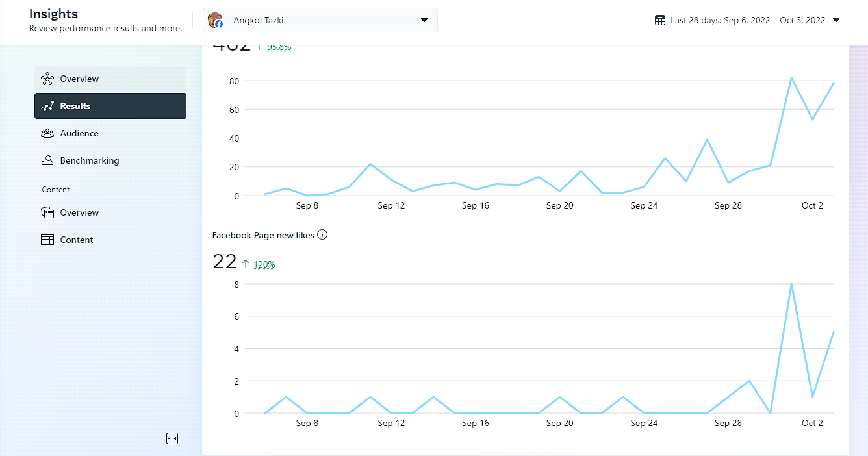Image resolution: width=868 pixels, height=456 pixels.
Task: Go to the top Overview menu item
Action: point(79,79)
